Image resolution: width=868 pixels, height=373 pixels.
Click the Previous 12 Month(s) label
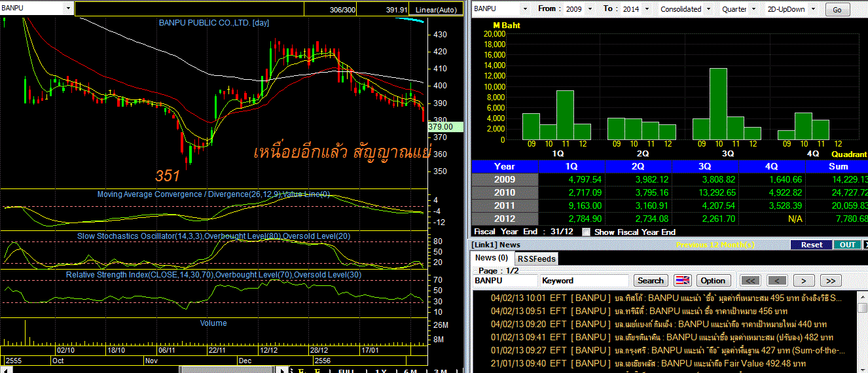point(715,245)
